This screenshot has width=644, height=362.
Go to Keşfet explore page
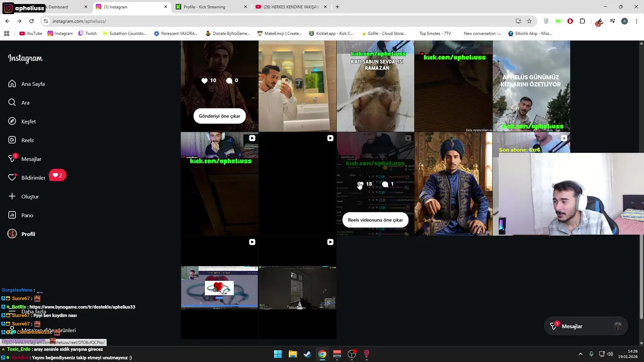(x=22, y=121)
